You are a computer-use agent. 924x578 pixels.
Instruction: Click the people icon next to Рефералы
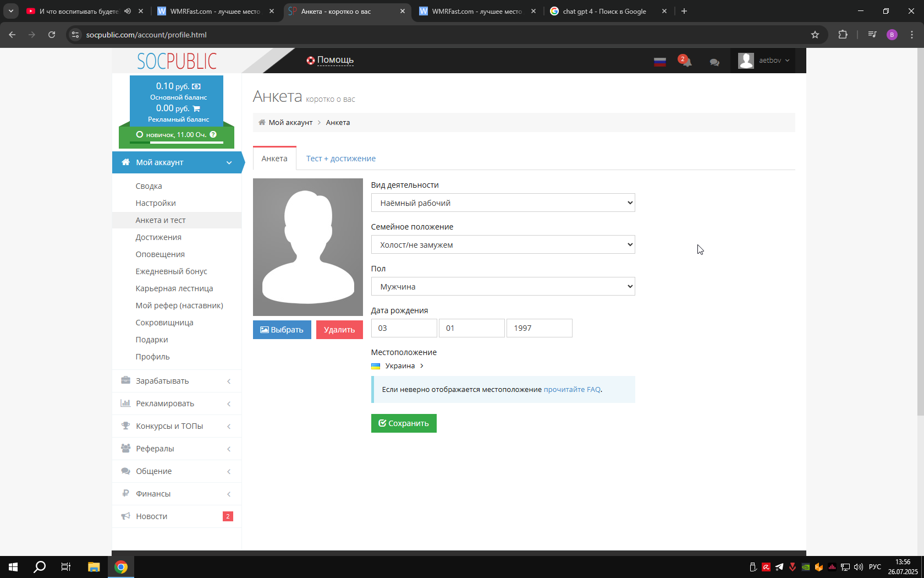pos(125,448)
